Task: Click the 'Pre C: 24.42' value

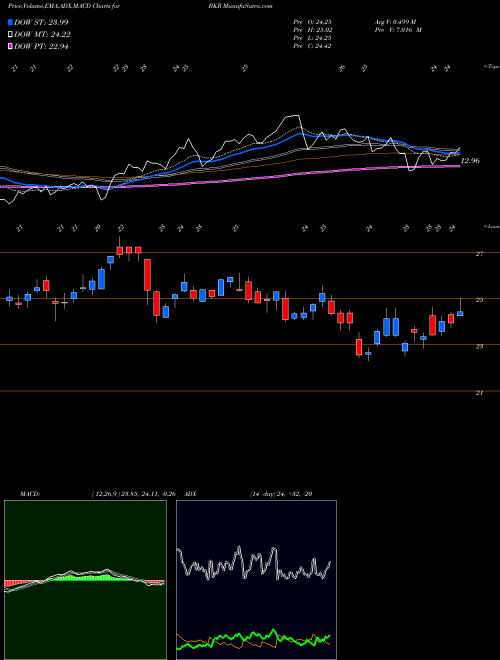Action: pos(313,46)
